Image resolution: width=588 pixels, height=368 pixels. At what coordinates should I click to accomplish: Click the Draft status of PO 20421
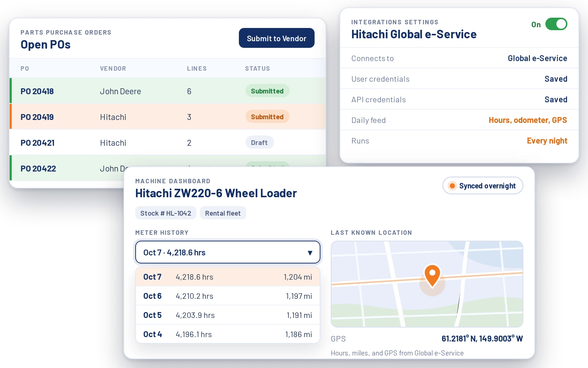click(259, 142)
